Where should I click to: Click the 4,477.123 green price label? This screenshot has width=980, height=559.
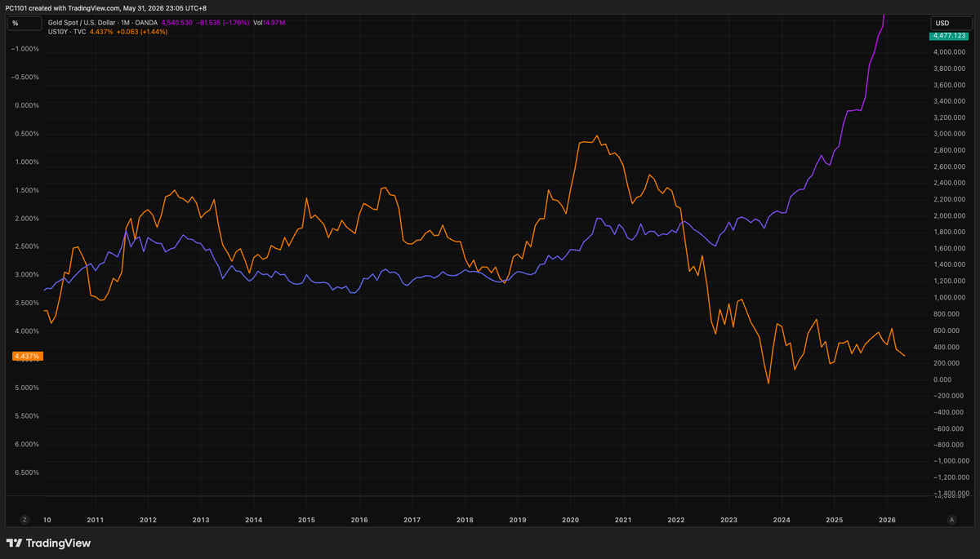[x=950, y=36]
